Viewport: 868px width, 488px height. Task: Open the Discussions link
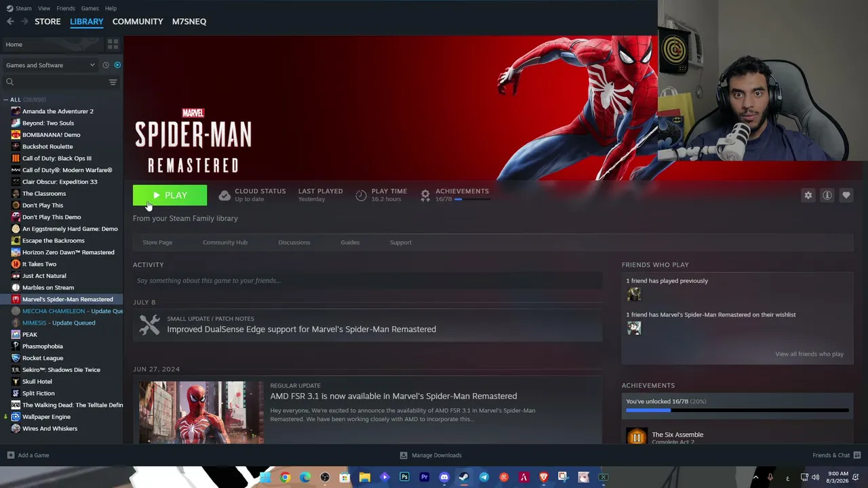click(294, 243)
